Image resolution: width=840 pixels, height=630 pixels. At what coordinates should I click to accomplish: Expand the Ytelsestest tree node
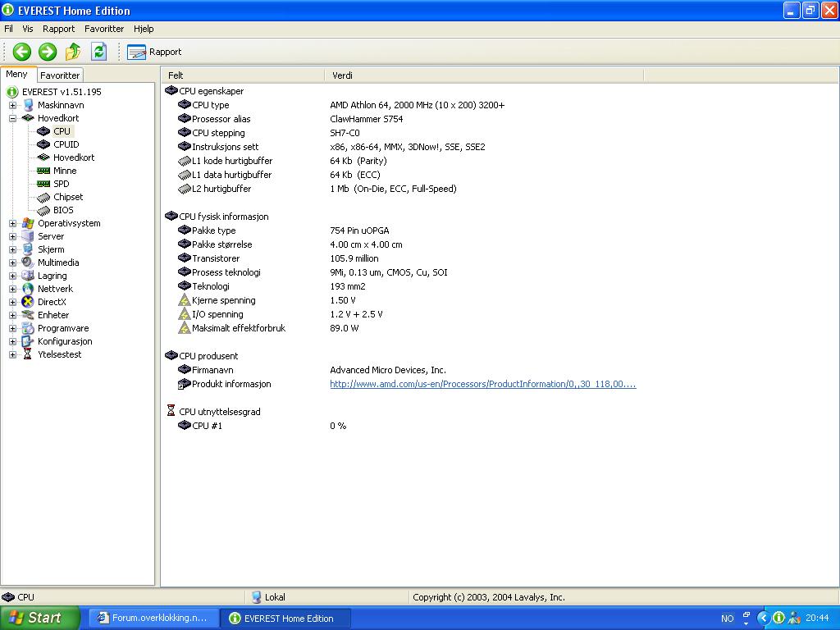(x=12, y=354)
